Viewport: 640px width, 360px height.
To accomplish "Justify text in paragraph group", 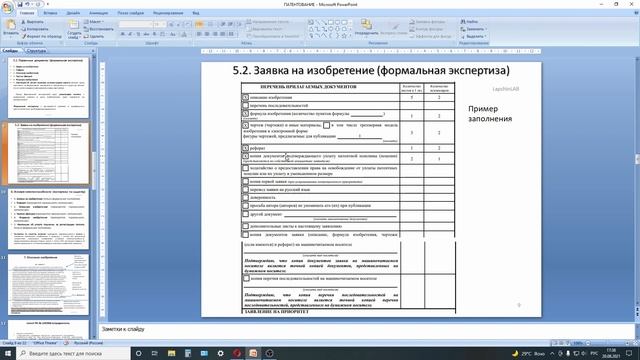I will (222, 34).
